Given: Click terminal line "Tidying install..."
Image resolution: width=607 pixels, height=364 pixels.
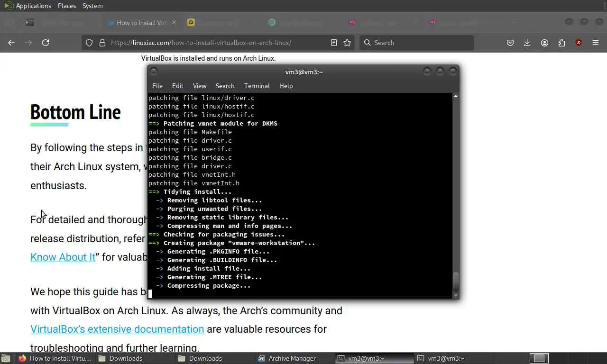Looking at the screenshot, I should (x=198, y=191).
